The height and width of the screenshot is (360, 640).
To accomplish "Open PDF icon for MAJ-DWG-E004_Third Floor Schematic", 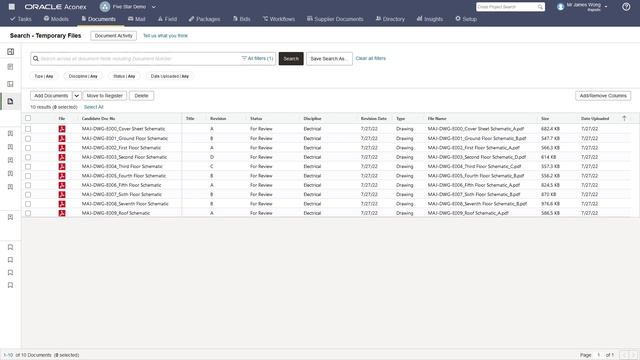I will (62, 167).
